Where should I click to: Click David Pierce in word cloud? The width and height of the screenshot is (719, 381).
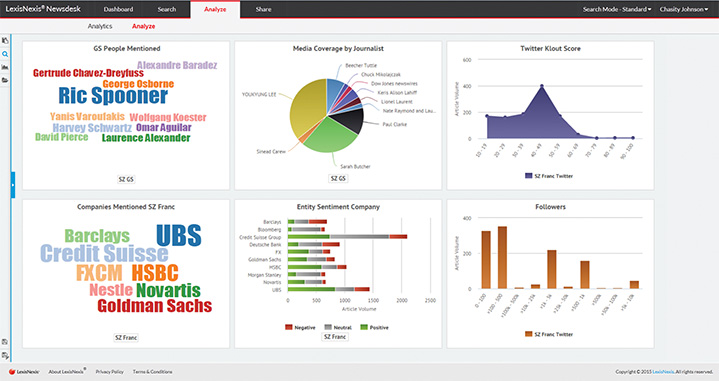click(61, 137)
